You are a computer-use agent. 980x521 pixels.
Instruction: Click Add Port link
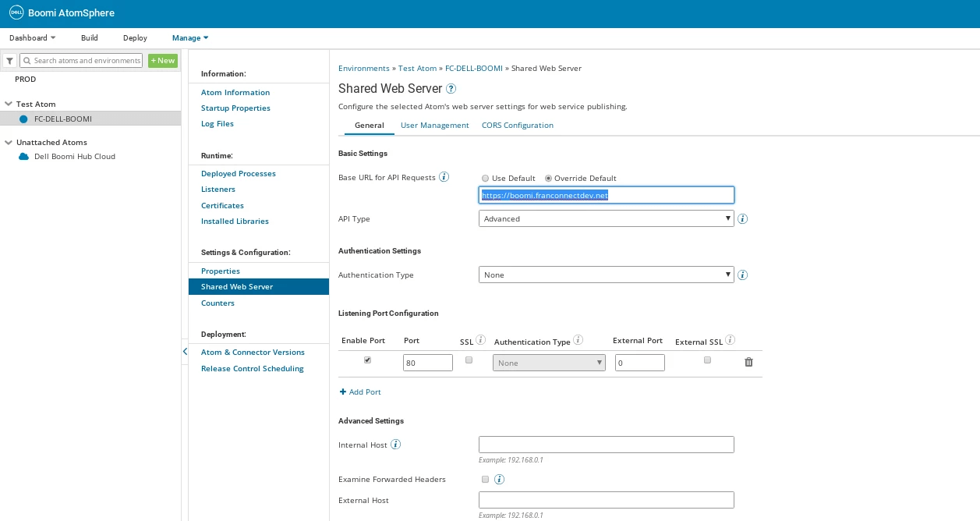click(x=360, y=392)
